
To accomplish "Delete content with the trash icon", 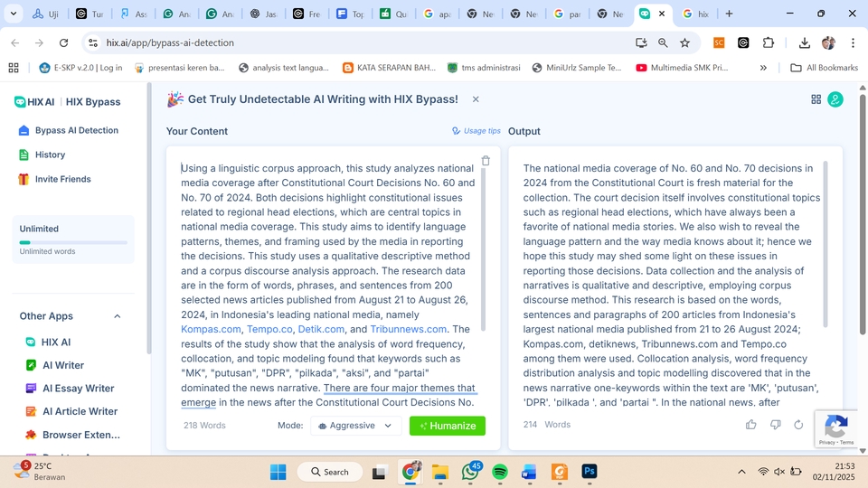I will (486, 161).
